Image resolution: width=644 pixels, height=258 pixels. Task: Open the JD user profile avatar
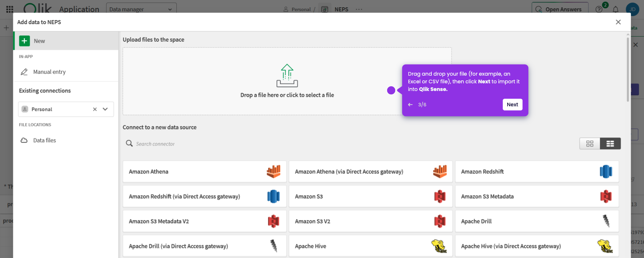pyautogui.click(x=632, y=9)
